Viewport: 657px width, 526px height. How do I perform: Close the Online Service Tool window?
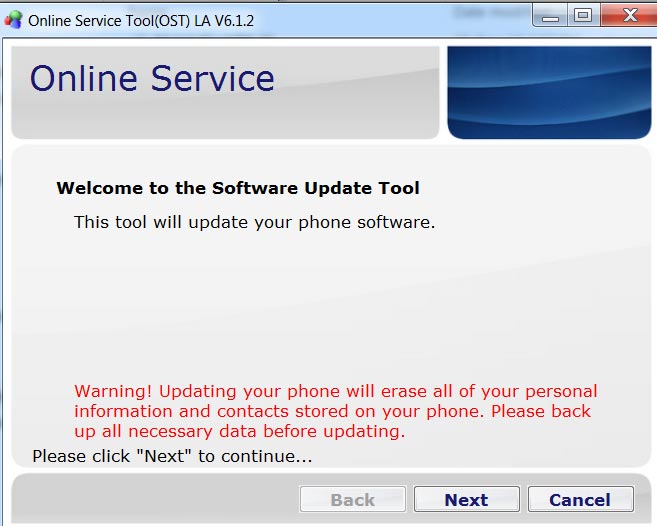(x=629, y=16)
